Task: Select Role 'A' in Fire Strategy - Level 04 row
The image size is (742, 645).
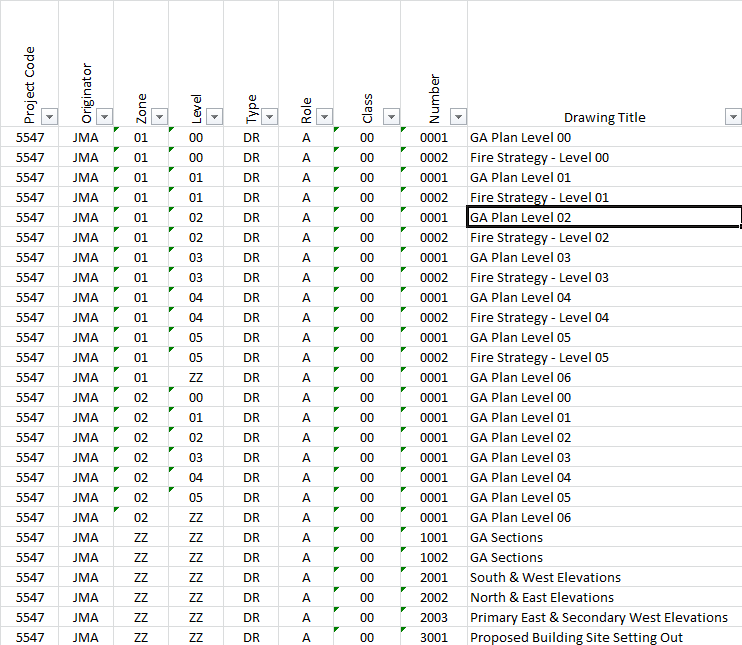Action: (306, 317)
